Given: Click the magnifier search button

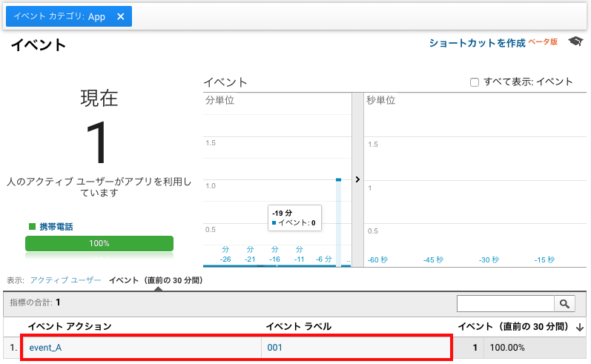Looking at the screenshot, I should coord(564,304).
